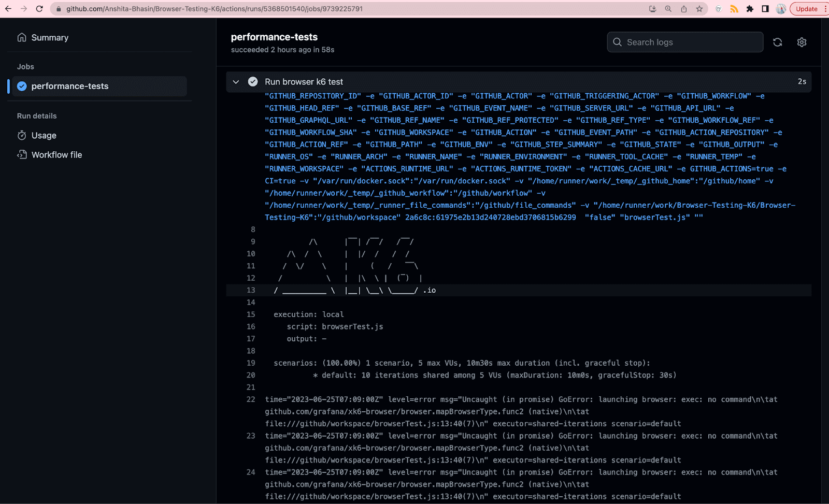This screenshot has height=504, width=829.
Task: Click the home icon next to Summary
Action: tap(21, 37)
